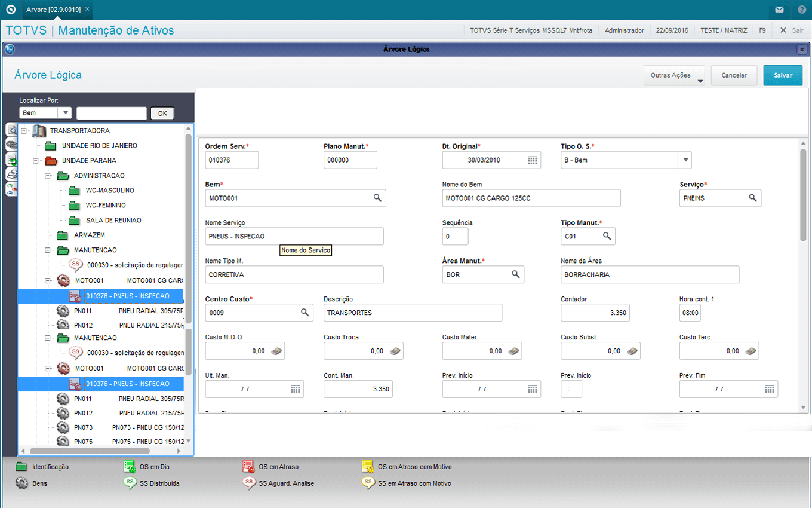Open the Dt. Original calendar picker
The height and width of the screenshot is (508, 812).
coord(533,160)
